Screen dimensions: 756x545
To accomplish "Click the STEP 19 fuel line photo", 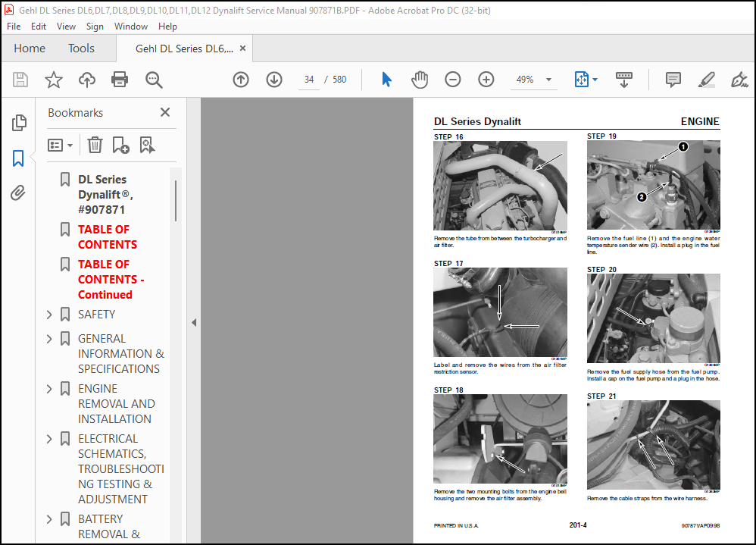I will pos(653,185).
